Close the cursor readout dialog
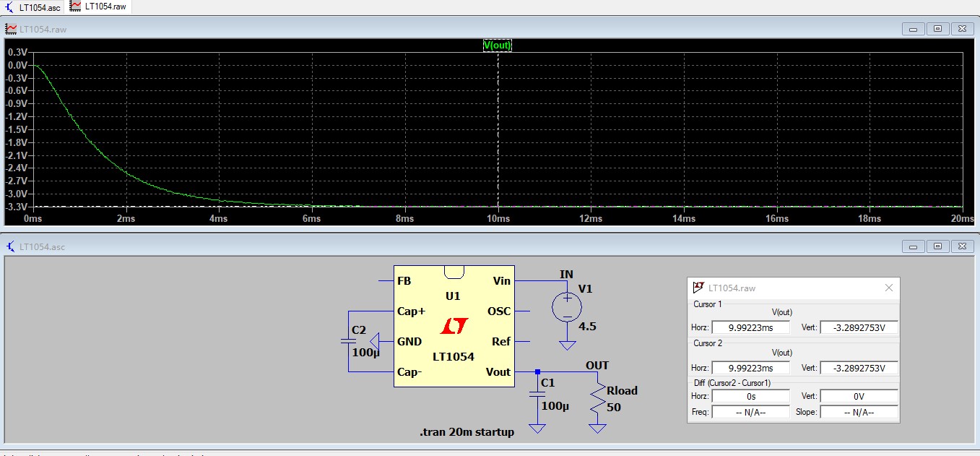This screenshot has width=980, height=456. pos(889,288)
